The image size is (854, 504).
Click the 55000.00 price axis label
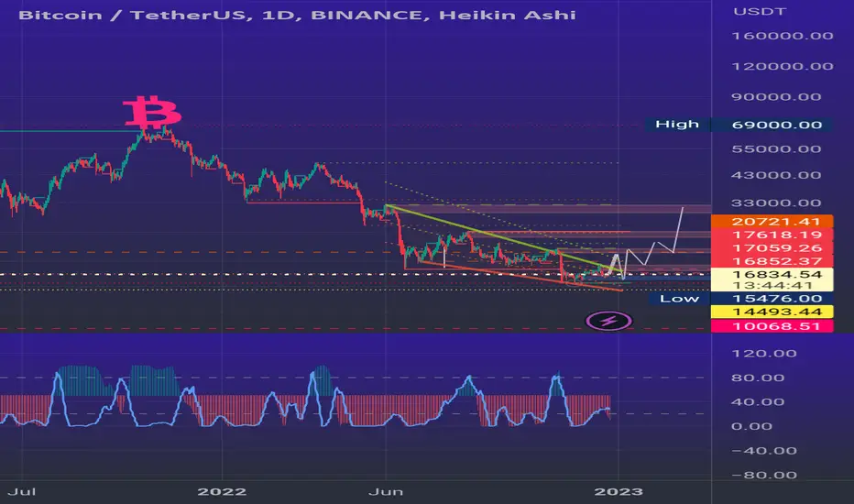(x=776, y=148)
